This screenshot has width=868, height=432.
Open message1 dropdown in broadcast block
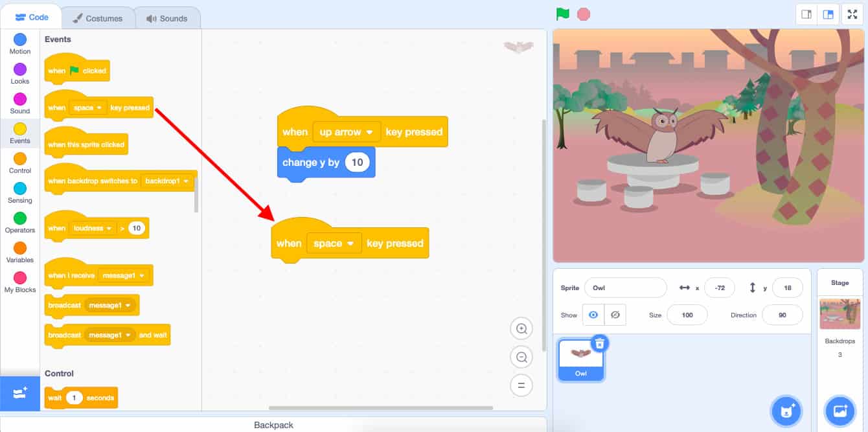point(109,305)
